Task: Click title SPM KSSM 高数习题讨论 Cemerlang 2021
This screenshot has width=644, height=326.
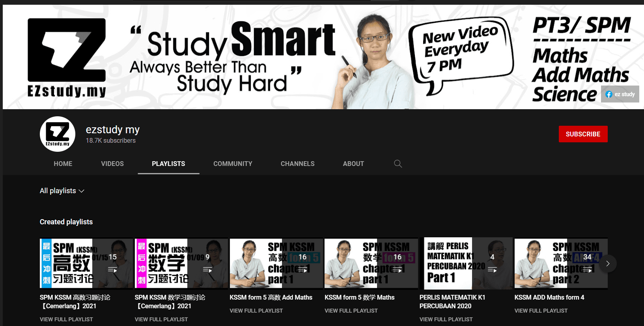Action: pyautogui.click(x=75, y=302)
